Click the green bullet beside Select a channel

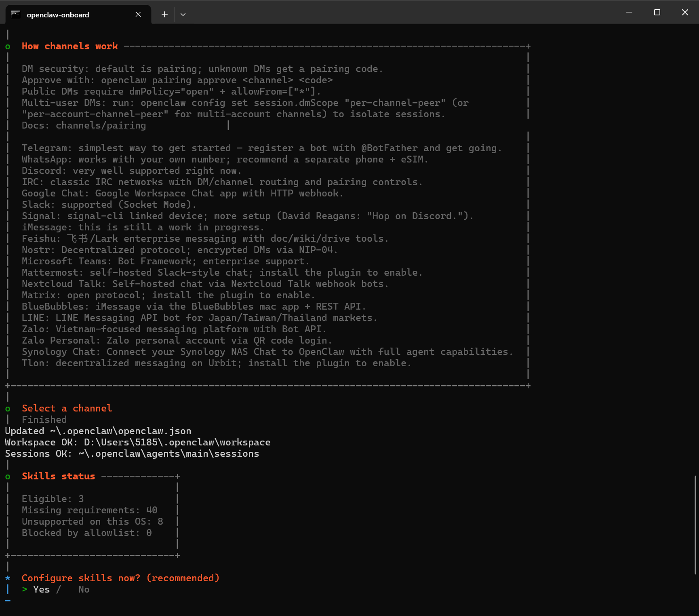coord(8,409)
